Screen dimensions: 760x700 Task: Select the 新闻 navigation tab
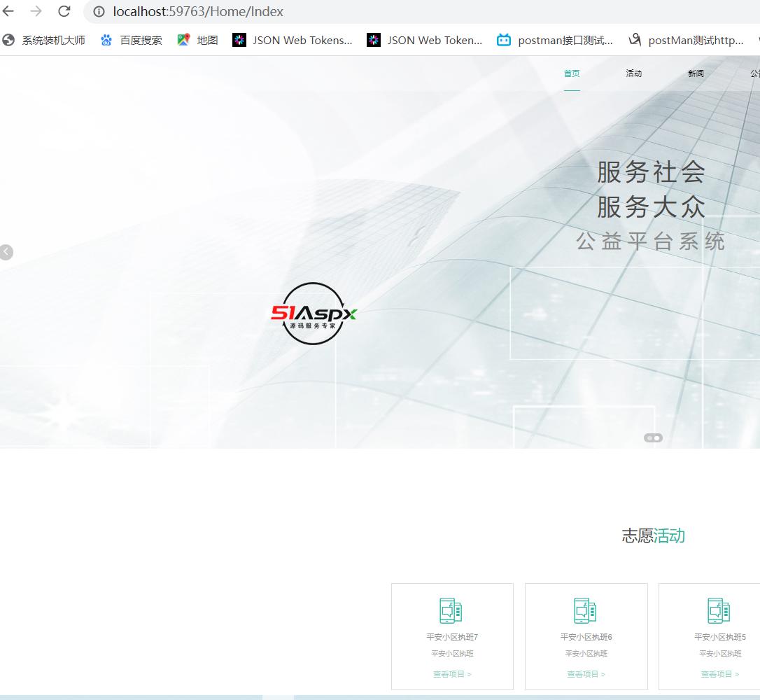point(696,73)
